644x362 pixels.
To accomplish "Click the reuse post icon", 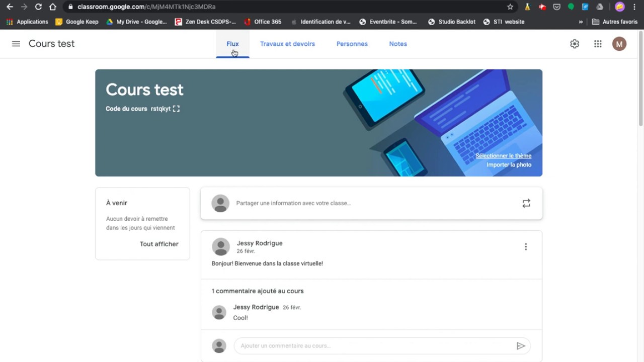I will pyautogui.click(x=526, y=203).
